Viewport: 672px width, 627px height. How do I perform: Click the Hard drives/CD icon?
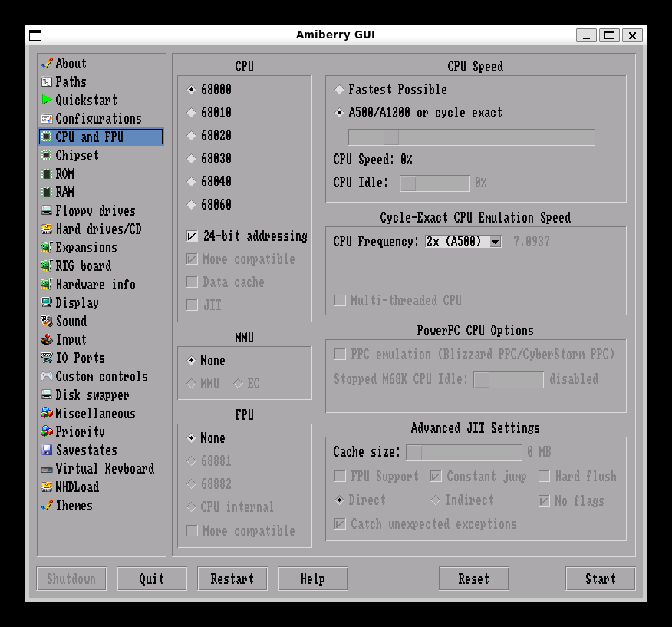coord(47,229)
